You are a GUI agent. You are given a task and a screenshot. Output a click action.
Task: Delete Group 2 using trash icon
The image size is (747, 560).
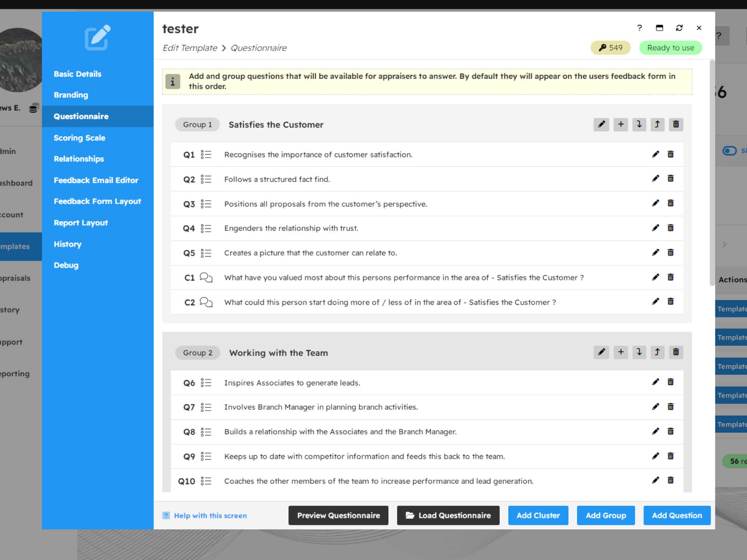[x=676, y=352]
